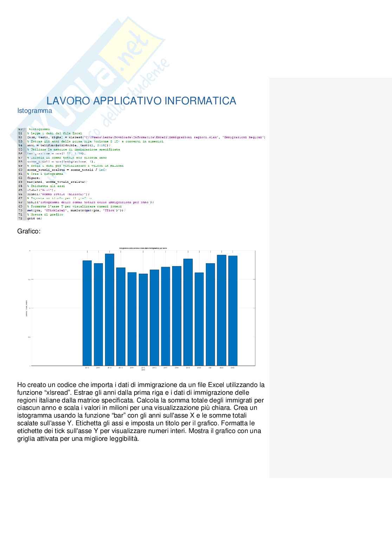Screen dimensions: 392x555
Task: Click code comment "Legge i dati dal file Excel"
Action: 55,133
